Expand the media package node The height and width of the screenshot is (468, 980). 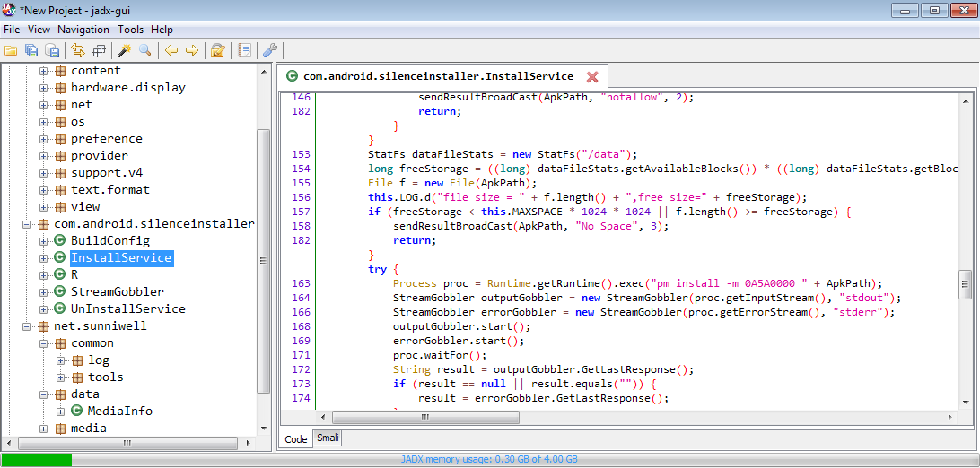(44, 429)
